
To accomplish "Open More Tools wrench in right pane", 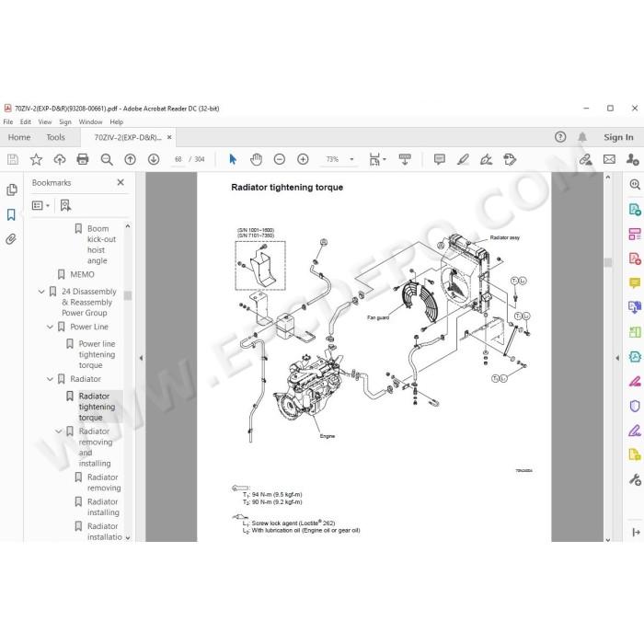I will [x=635, y=479].
